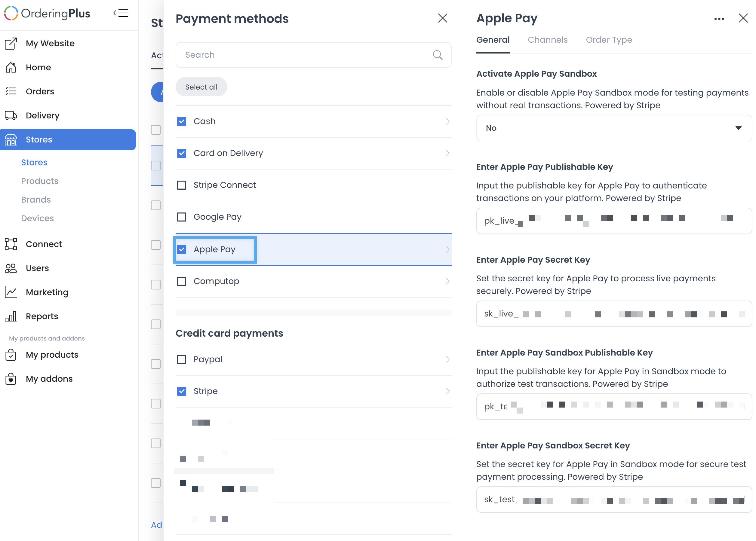Screen dimensions: 756x541
Task: Click the My addons bag icon
Action: (x=11, y=379)
